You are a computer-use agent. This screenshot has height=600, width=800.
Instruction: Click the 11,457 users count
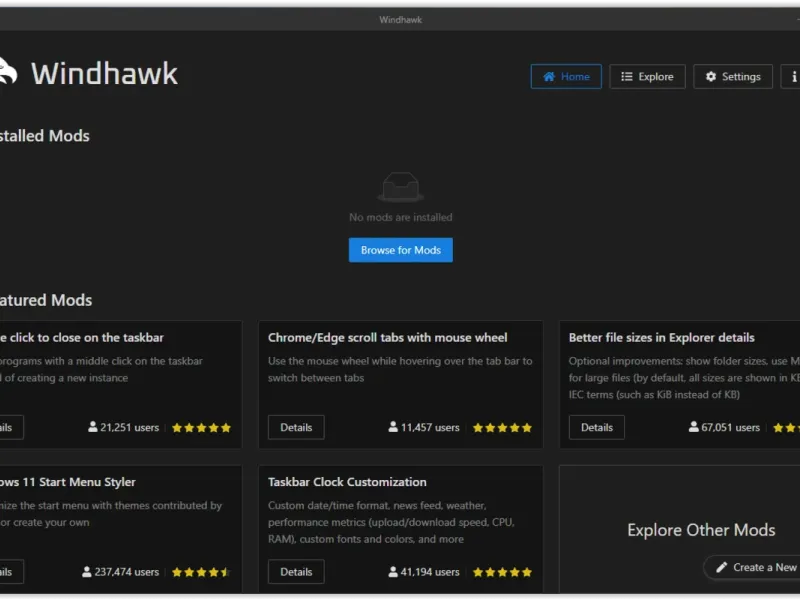(x=430, y=428)
